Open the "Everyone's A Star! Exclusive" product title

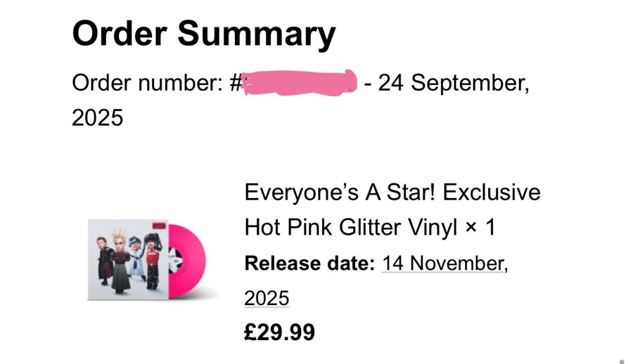pyautogui.click(x=392, y=192)
